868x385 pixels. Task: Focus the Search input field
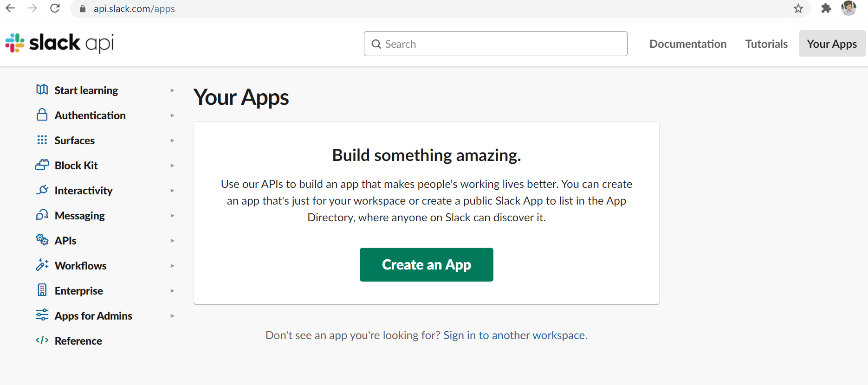coord(496,44)
